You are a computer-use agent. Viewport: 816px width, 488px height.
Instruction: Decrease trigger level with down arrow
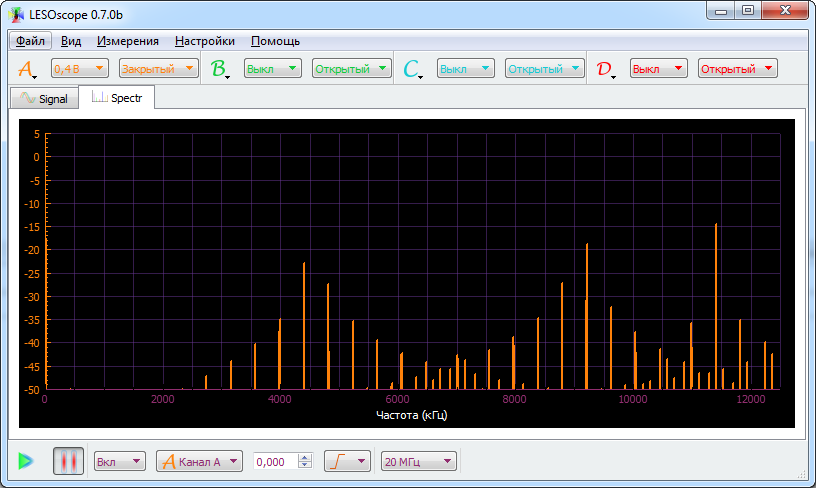click(305, 466)
